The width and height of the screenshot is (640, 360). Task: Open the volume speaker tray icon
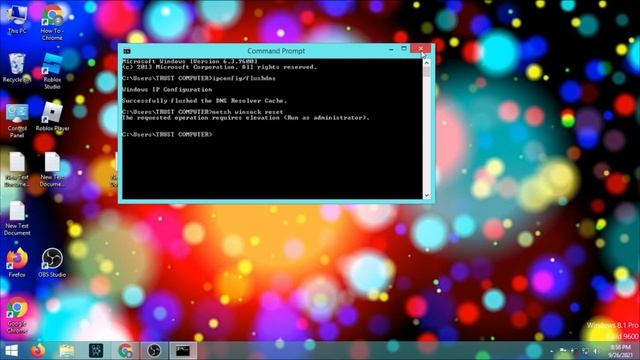(x=597, y=351)
